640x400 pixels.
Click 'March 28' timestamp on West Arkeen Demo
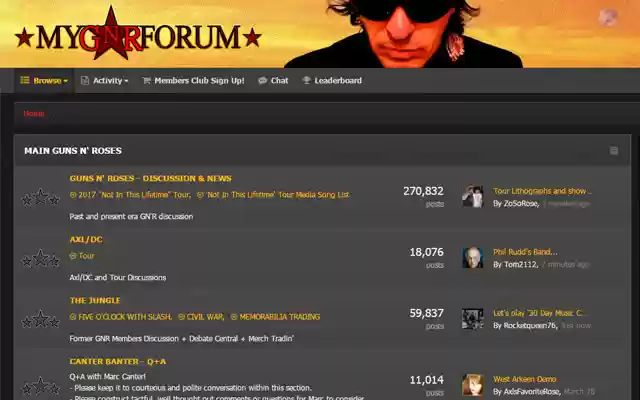[579, 392]
